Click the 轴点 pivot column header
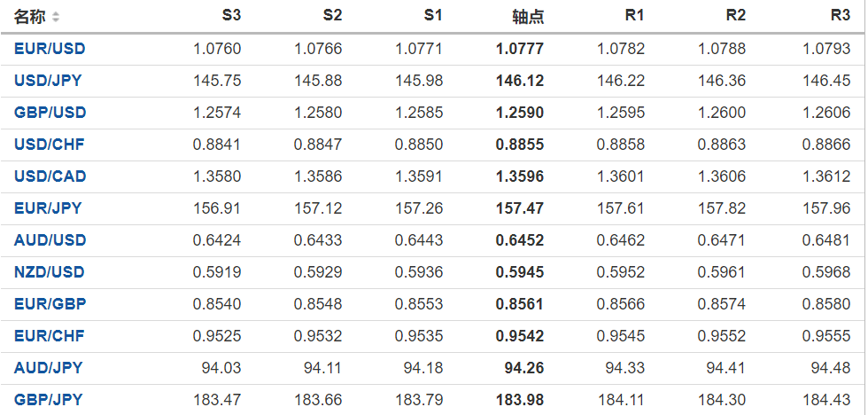 528,16
